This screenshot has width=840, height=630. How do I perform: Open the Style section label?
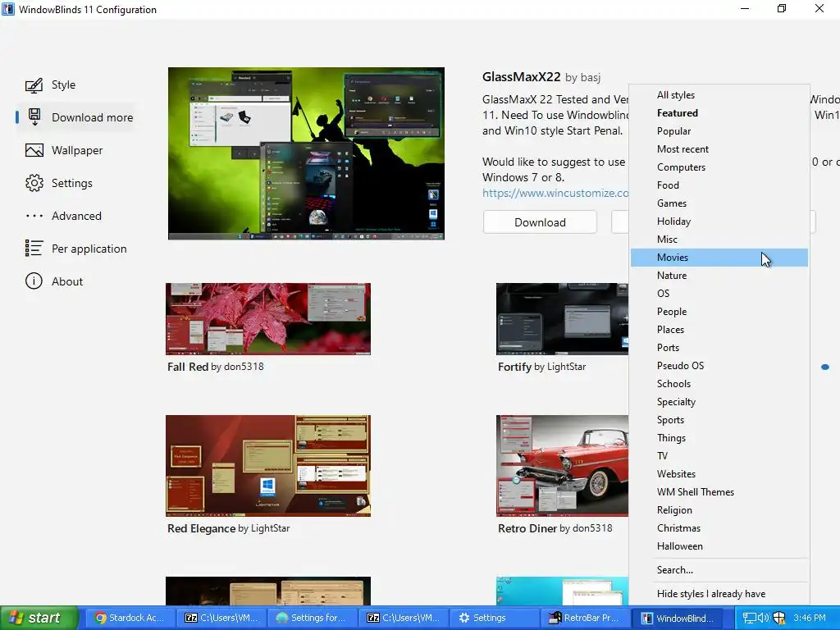63,84
